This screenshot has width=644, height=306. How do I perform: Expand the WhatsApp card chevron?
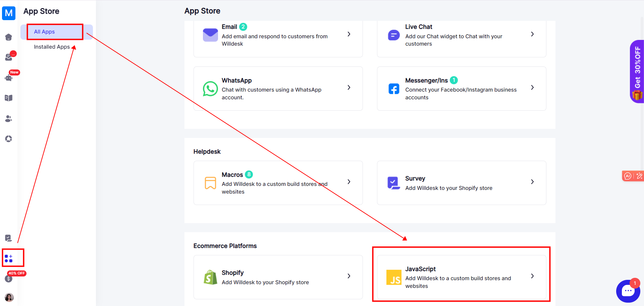click(349, 88)
